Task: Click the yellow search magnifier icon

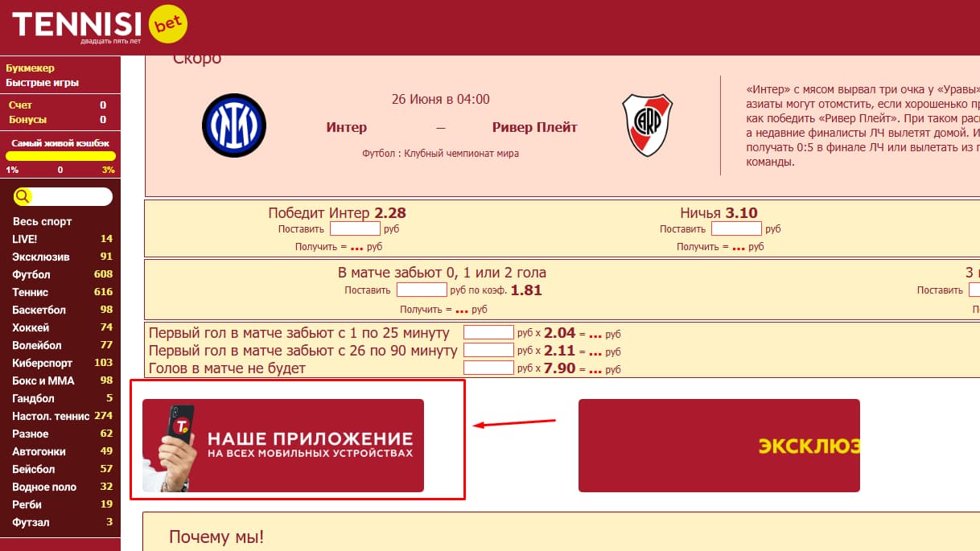Action: click(x=23, y=196)
